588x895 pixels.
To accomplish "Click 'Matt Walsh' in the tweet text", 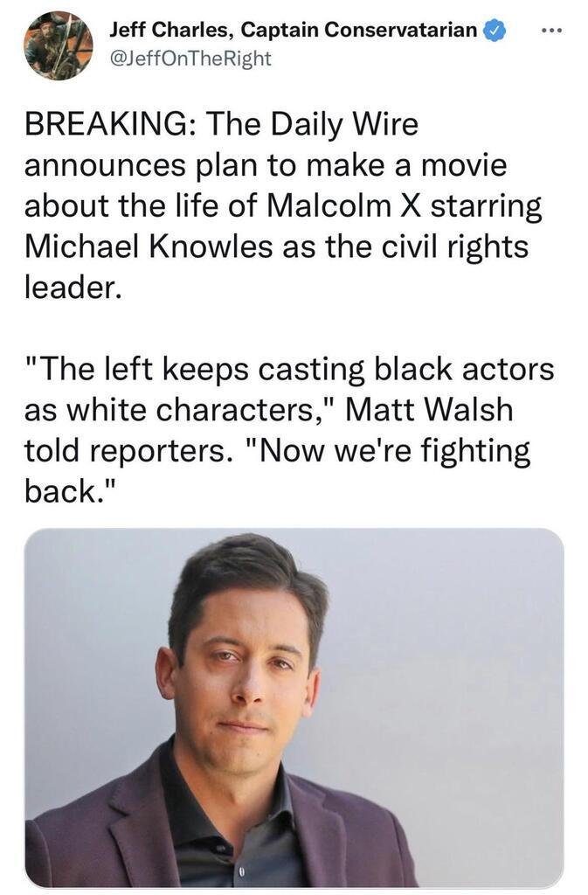I will [x=430, y=409].
